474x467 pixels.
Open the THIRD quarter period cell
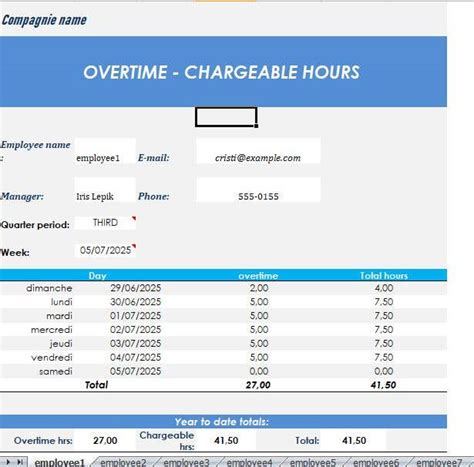pos(105,223)
